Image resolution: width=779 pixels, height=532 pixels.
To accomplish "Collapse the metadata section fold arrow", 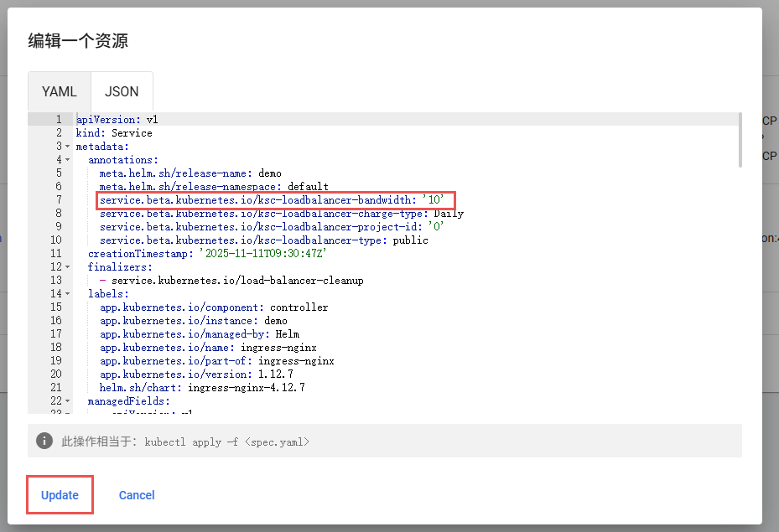I will click(x=67, y=147).
